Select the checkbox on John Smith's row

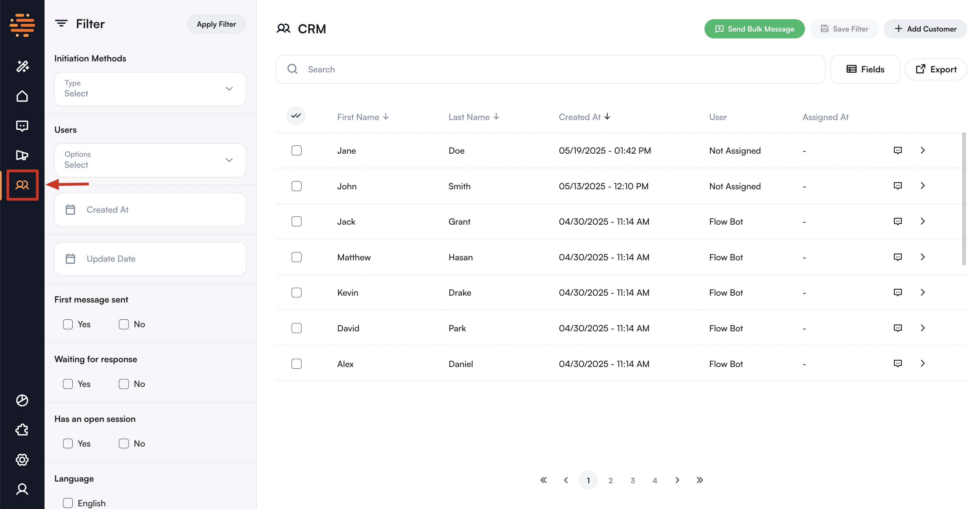(x=297, y=186)
